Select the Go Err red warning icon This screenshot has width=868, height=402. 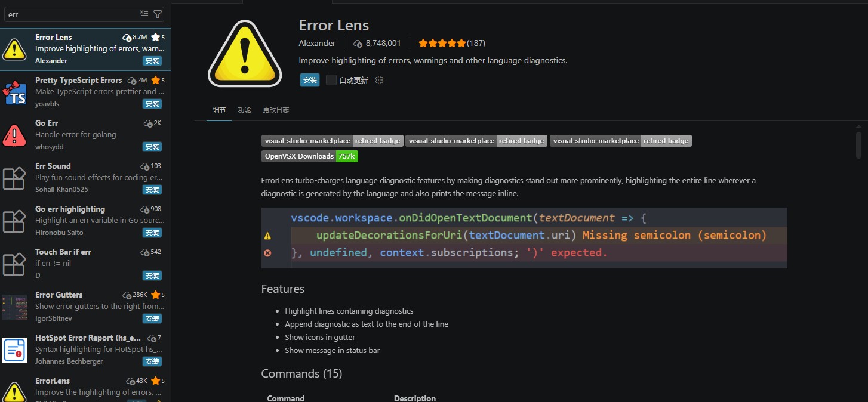click(14, 135)
